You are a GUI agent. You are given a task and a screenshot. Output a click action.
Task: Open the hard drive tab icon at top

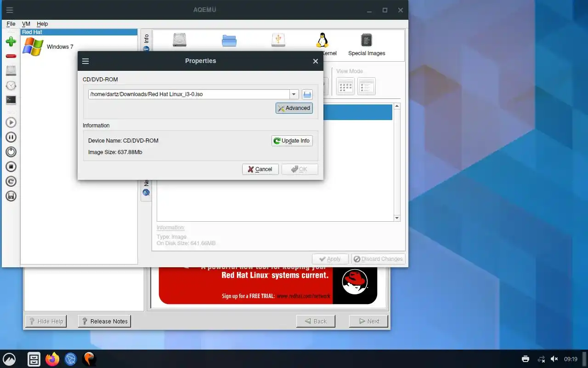coord(180,40)
